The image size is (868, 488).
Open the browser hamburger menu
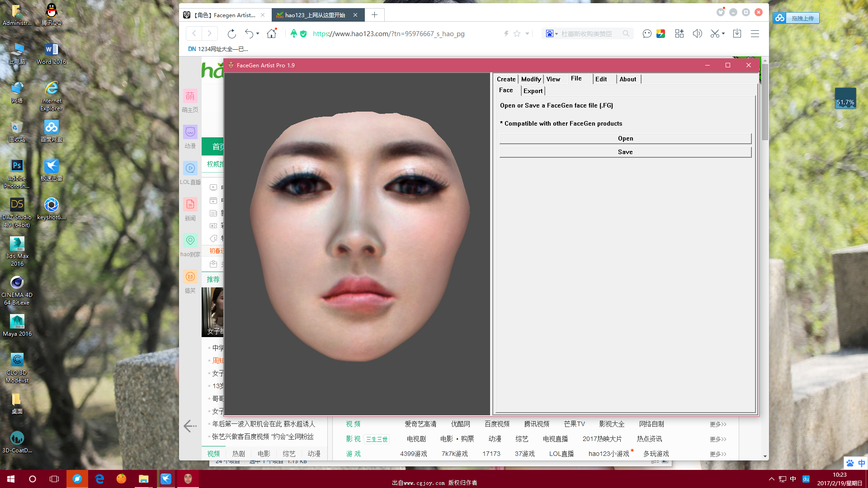click(755, 34)
